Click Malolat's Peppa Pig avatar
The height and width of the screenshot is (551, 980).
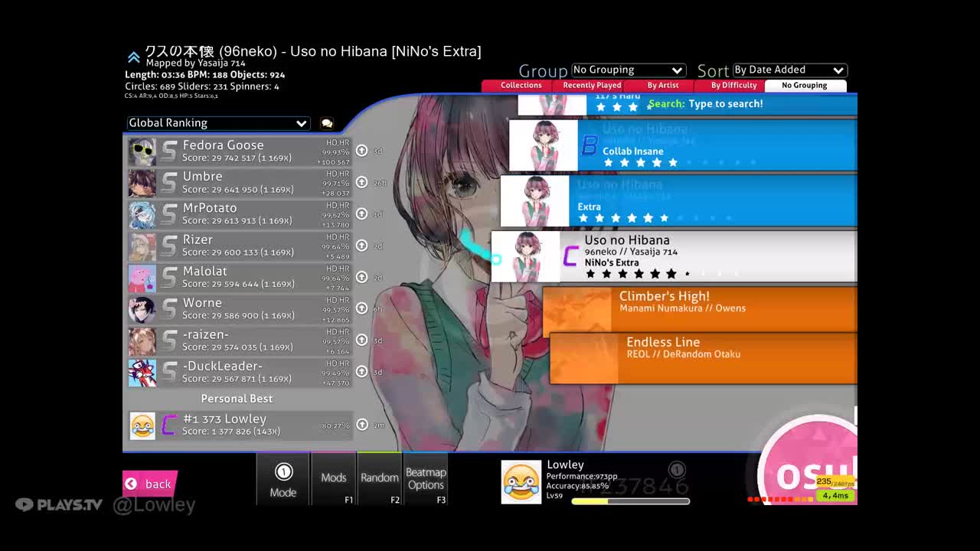pos(142,278)
